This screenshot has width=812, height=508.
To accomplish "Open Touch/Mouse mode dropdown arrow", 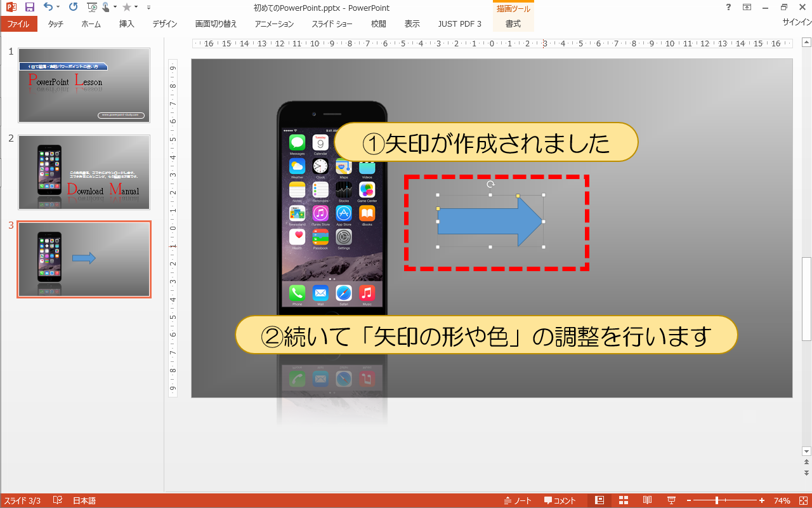I will pos(115,8).
